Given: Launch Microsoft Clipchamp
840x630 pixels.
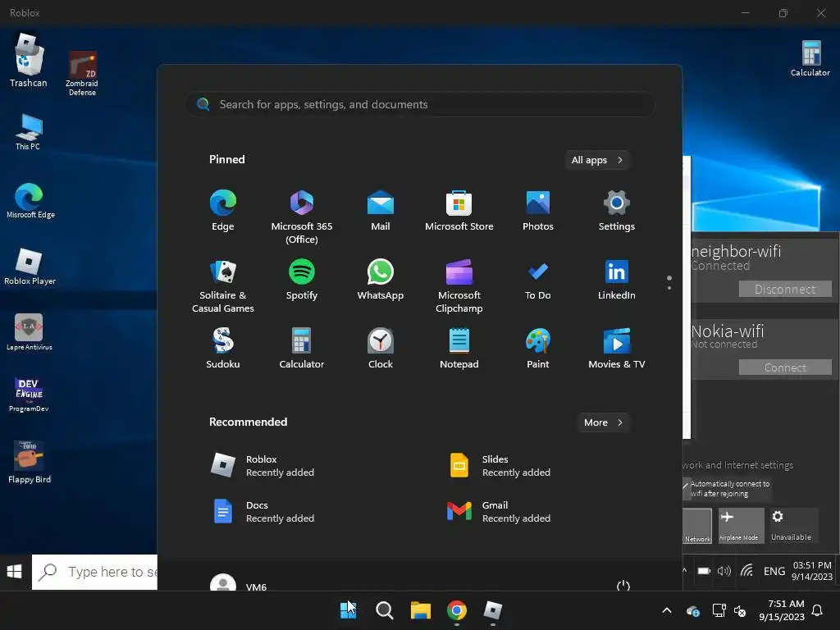Looking at the screenshot, I should click(x=459, y=286).
